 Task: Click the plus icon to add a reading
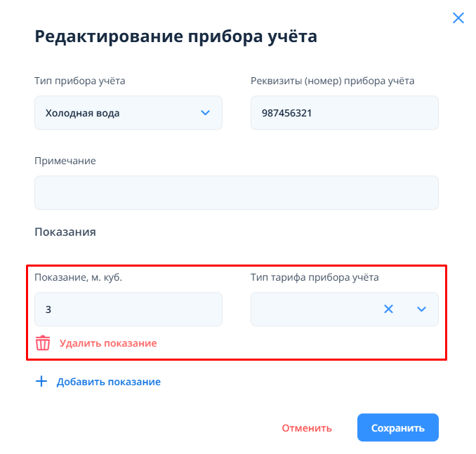tap(41, 382)
